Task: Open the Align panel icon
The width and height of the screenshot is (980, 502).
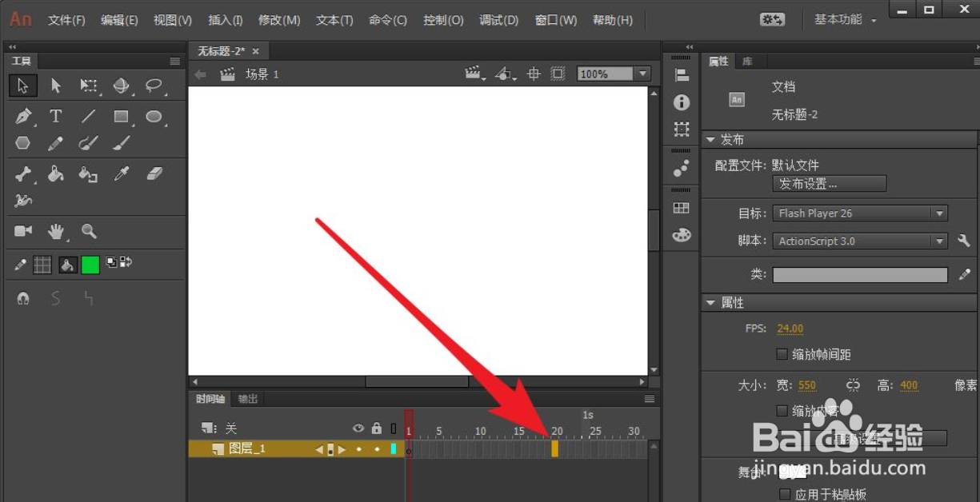Action: coord(682,75)
